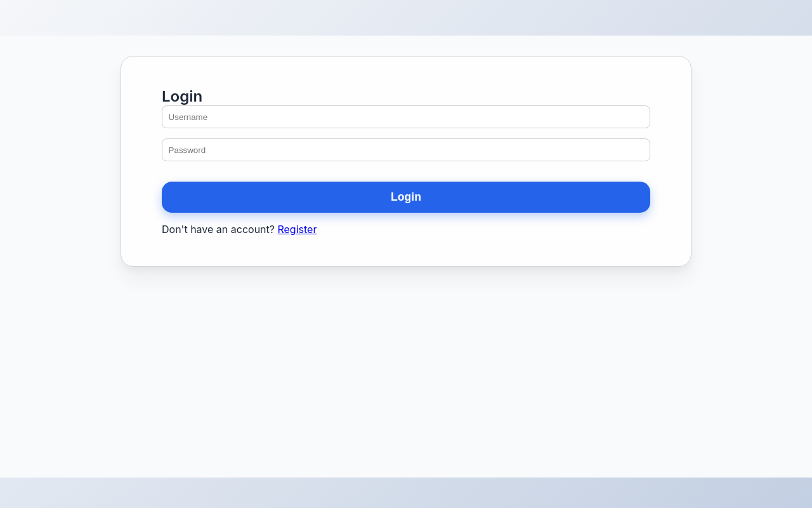Place cursor in the Password box

(x=406, y=150)
